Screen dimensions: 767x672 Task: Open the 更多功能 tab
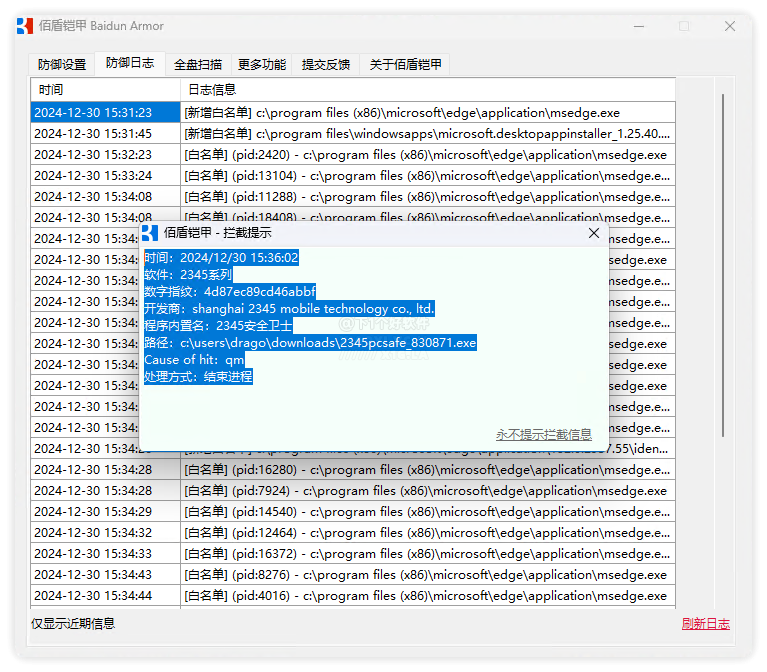(x=262, y=65)
